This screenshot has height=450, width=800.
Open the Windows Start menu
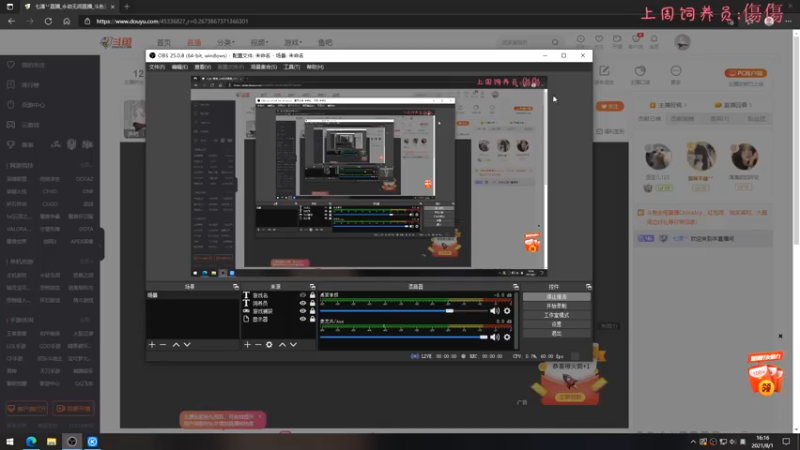click(10, 442)
